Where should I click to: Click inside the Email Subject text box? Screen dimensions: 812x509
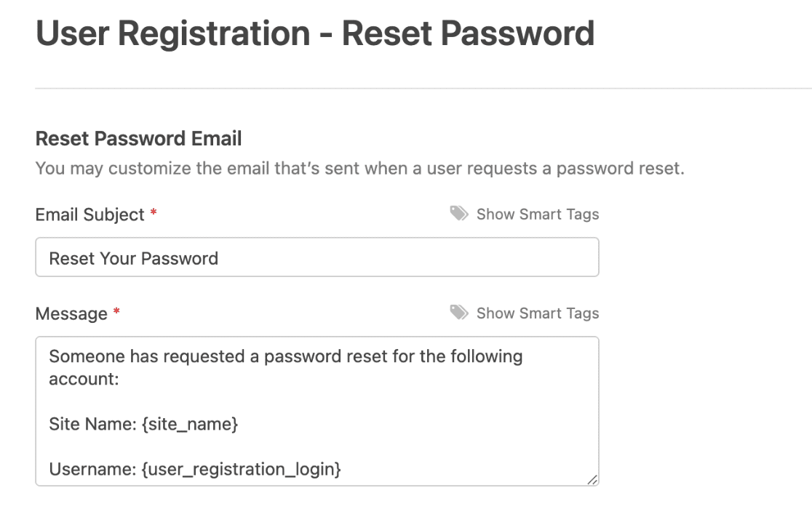(x=317, y=257)
